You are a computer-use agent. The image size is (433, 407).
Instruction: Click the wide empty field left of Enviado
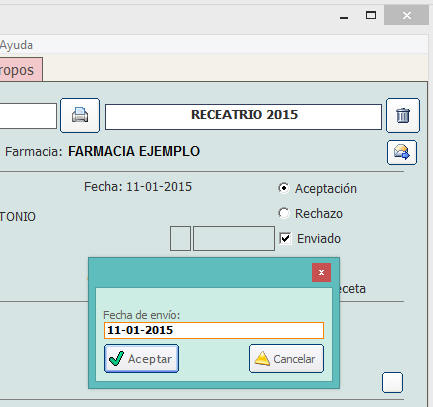(x=234, y=238)
